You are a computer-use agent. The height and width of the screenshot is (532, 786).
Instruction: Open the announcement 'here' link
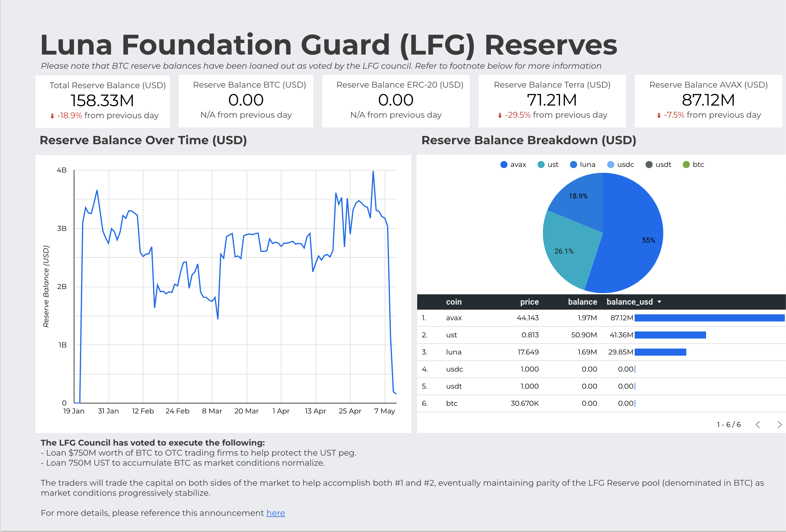click(275, 513)
